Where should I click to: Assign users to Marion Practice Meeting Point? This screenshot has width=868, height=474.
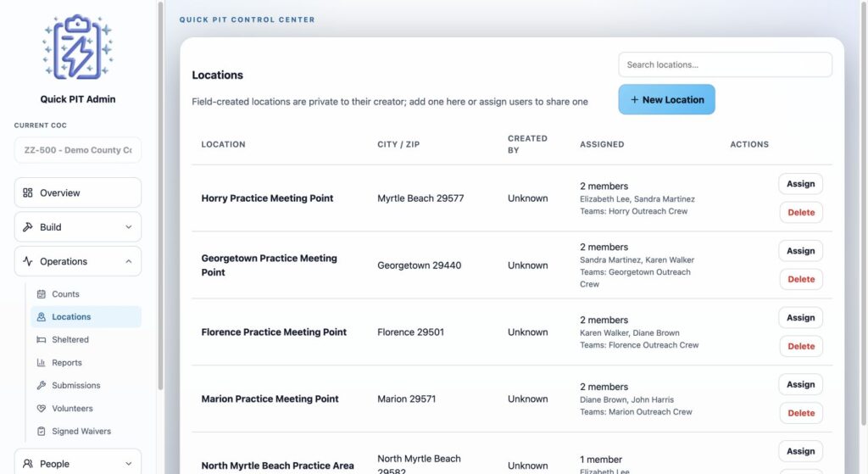800,384
